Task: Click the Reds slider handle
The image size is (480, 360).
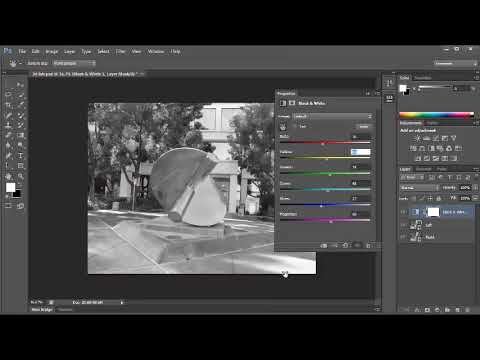Action: [323, 144]
